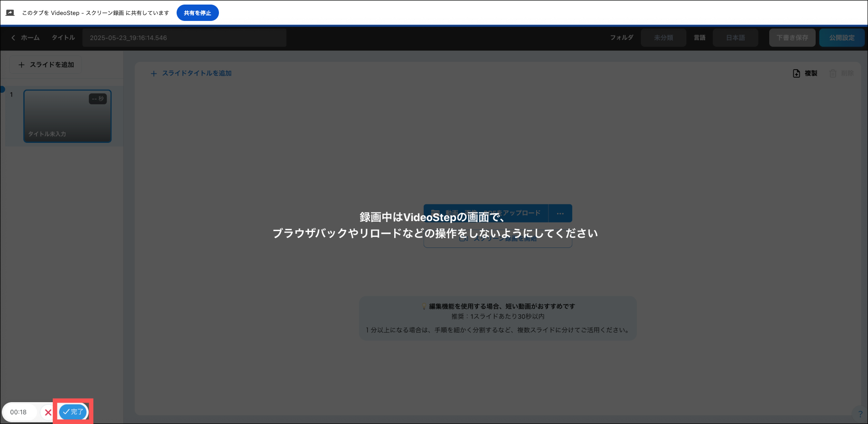Screen dimensions: 868x424
Task: Open the help question mark icon
Action: click(860, 414)
